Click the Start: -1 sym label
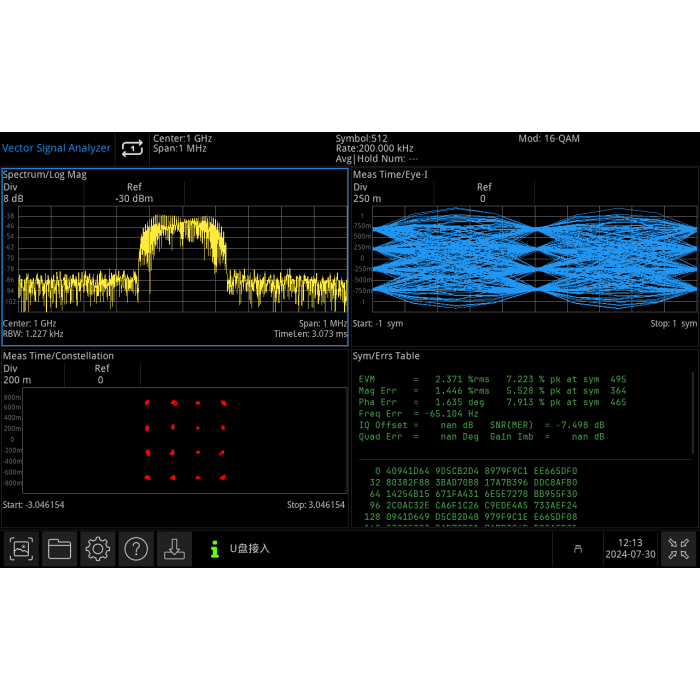This screenshot has height=700, width=700. tap(378, 323)
